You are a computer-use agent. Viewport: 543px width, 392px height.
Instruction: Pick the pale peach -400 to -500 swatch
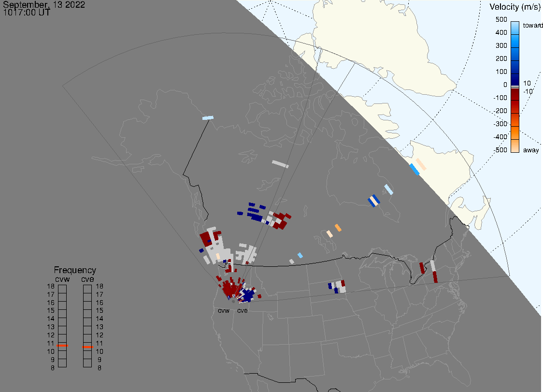coord(515,146)
